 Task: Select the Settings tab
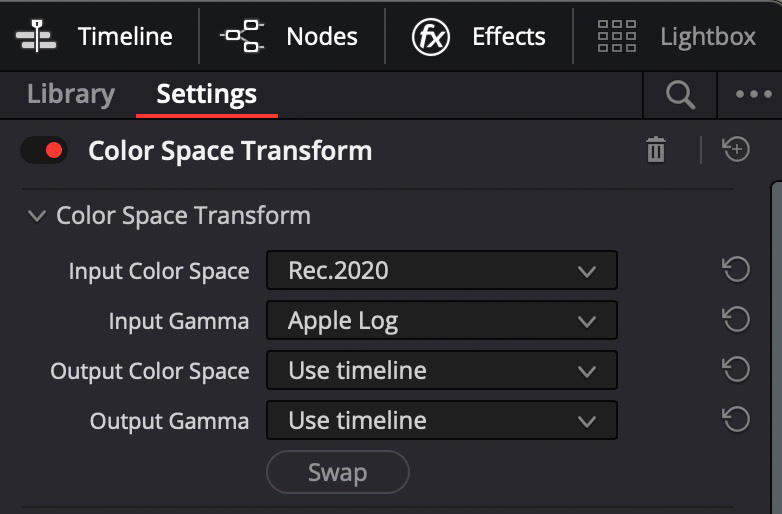click(x=206, y=94)
